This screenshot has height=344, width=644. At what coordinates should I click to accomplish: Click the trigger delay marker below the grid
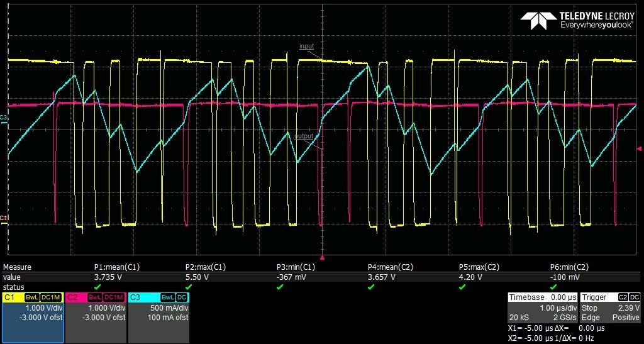point(322,258)
